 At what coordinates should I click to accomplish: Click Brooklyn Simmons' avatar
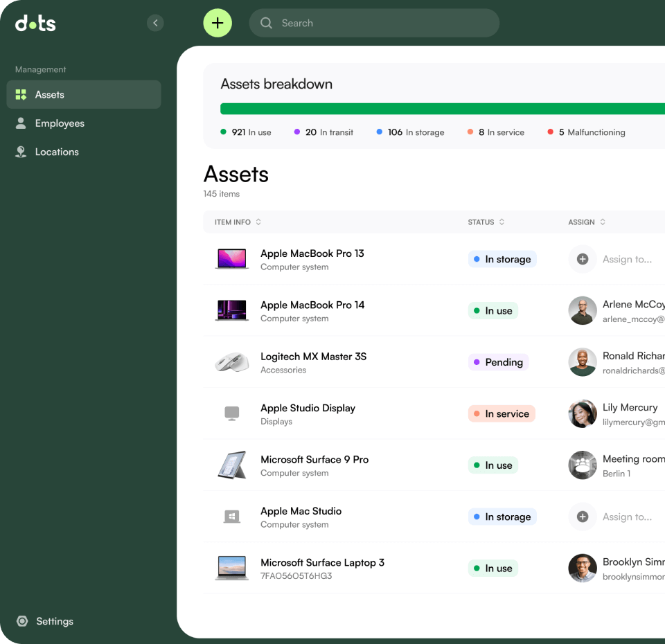583,568
